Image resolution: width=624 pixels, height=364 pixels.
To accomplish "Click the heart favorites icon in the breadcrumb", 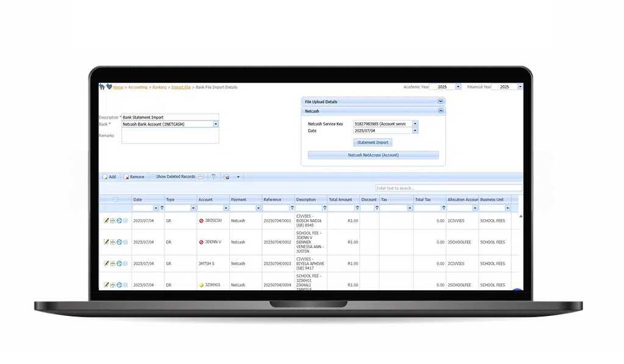I will 109,86.
